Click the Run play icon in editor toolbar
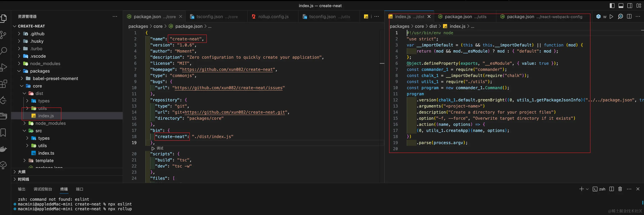The height and width of the screenshot is (215, 644). coord(611,16)
